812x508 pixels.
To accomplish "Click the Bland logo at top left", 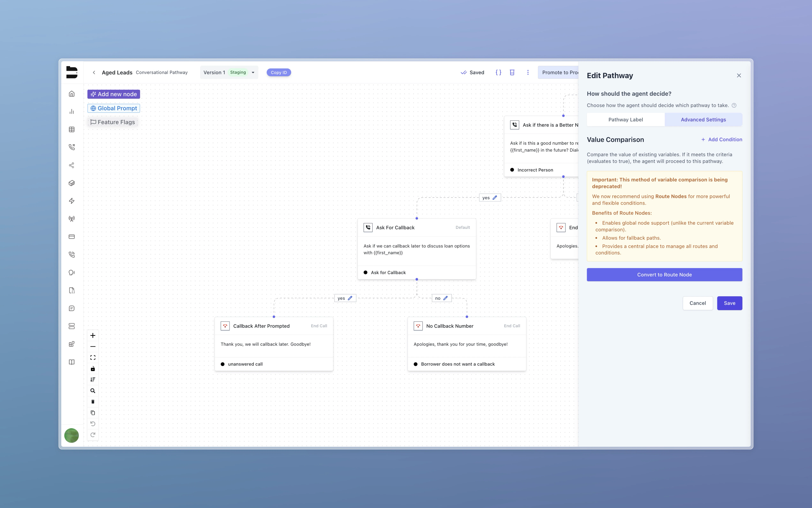I will tap(72, 73).
